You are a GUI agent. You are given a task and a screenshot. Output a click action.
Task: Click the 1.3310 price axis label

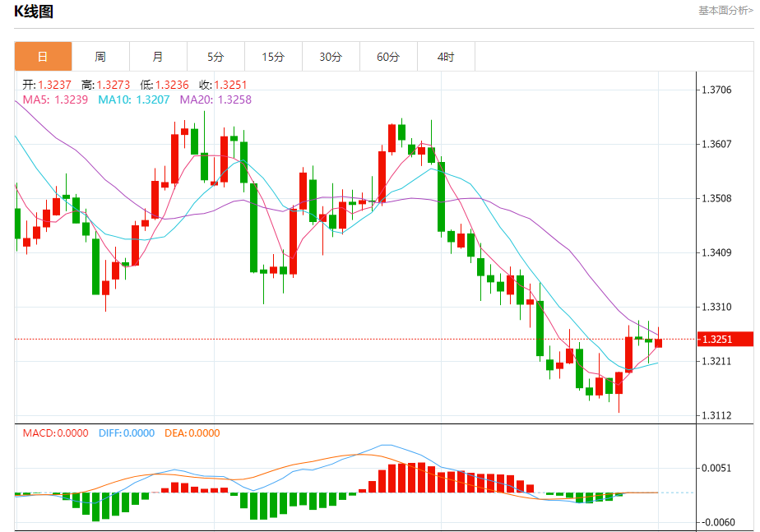coord(717,307)
